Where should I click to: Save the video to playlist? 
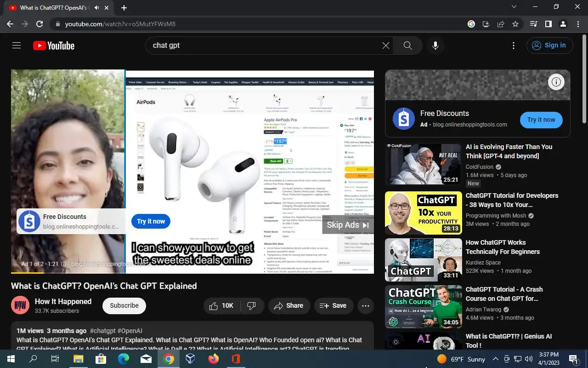[334, 306]
